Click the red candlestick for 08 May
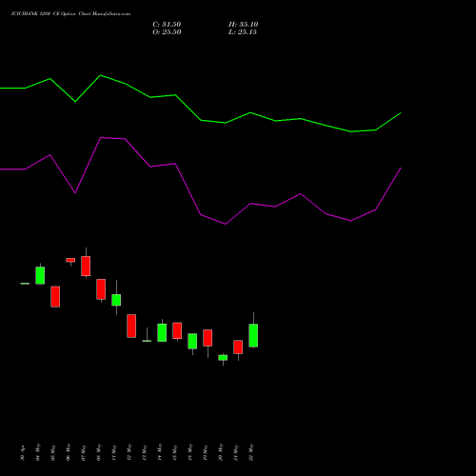The width and height of the screenshot is (476, 476). [x=101, y=289]
